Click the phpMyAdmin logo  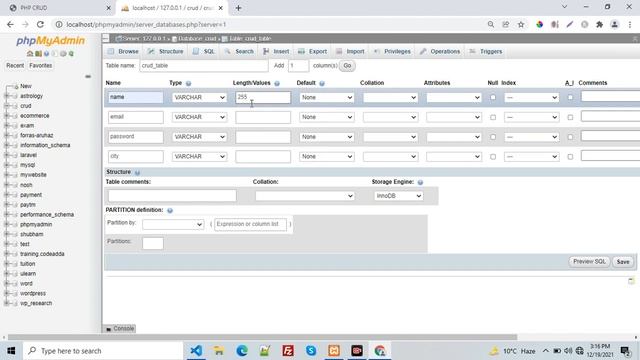coord(51,40)
